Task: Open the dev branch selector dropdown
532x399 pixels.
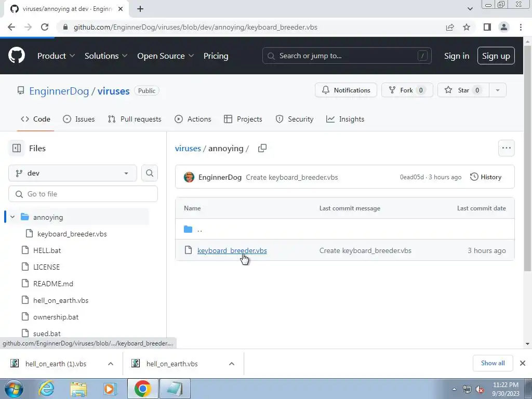Action: coord(73,173)
